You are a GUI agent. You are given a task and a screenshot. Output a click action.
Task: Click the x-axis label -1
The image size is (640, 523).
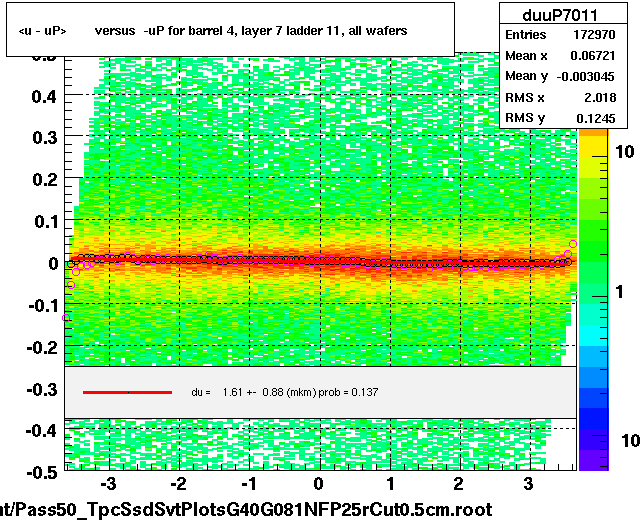pyautogui.click(x=248, y=484)
